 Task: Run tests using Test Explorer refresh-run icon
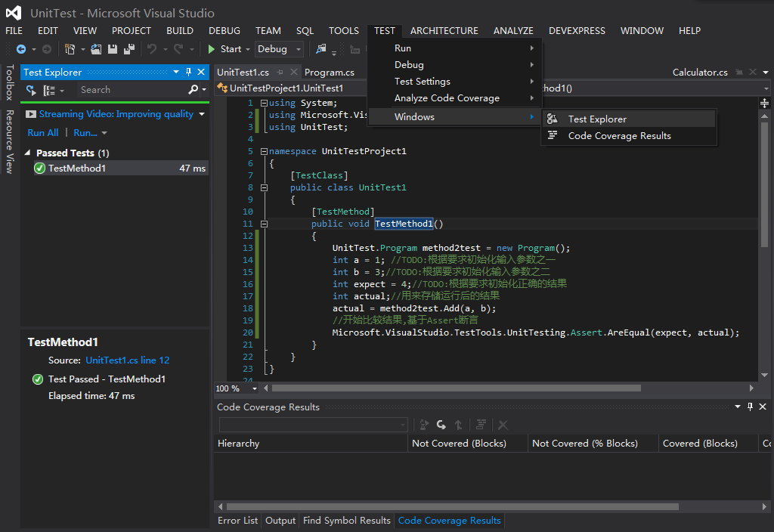[x=31, y=90]
